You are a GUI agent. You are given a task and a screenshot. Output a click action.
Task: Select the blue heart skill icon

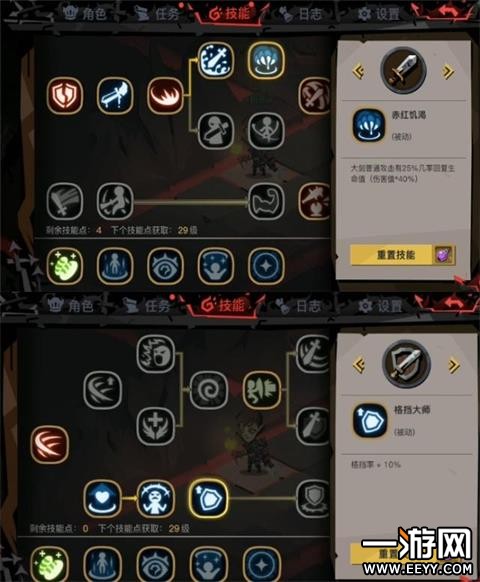pyautogui.click(x=102, y=498)
